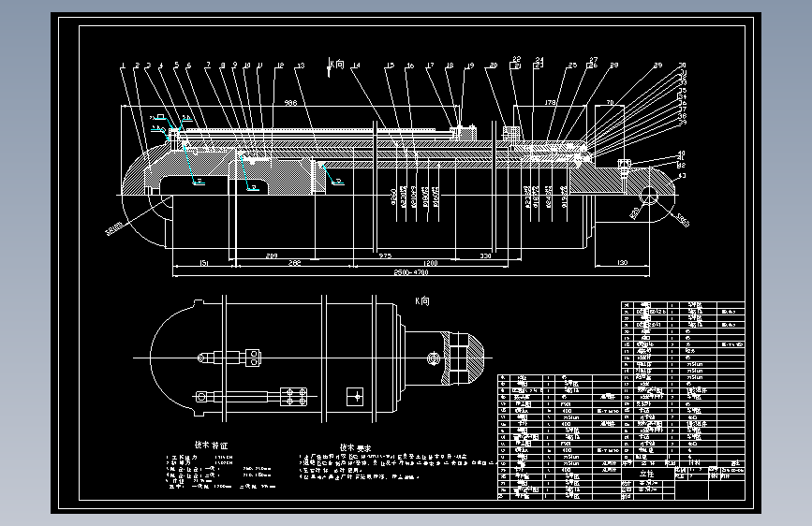
Task: Click the 立柱 title block cell
Action: tap(647, 474)
